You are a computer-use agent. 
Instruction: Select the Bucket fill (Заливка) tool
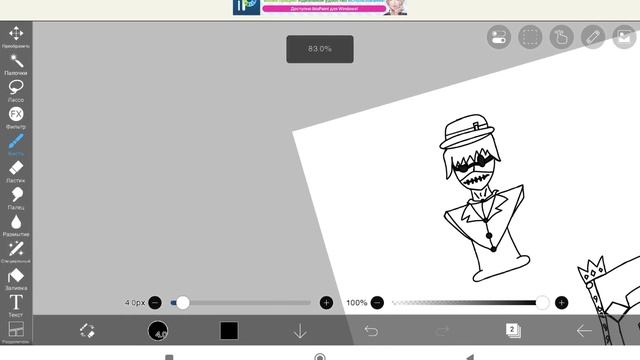[x=16, y=279]
